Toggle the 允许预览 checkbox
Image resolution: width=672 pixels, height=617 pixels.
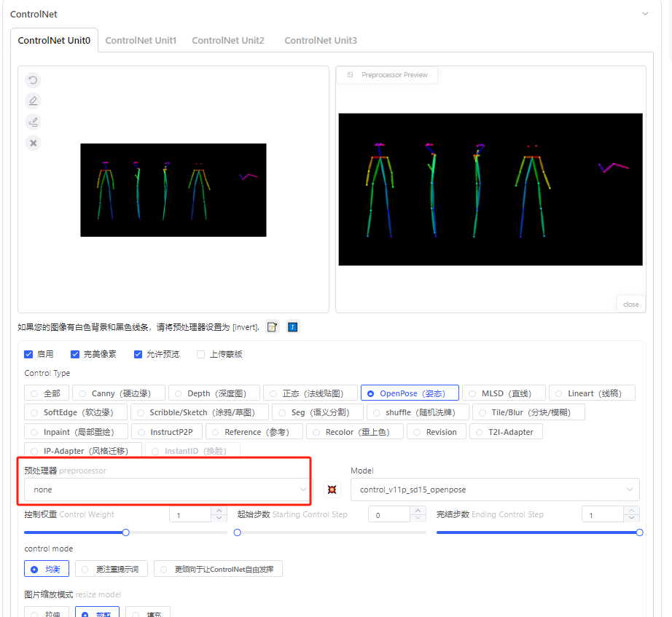pyautogui.click(x=138, y=354)
